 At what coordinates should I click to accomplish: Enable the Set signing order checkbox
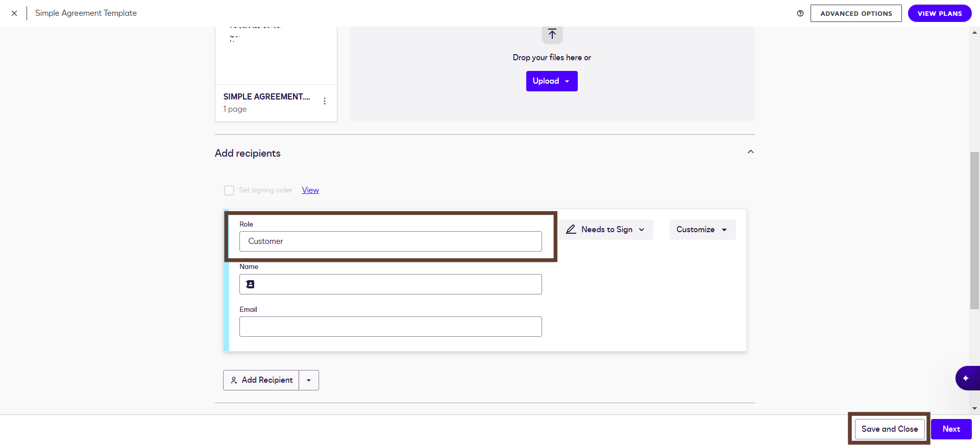coord(229,190)
